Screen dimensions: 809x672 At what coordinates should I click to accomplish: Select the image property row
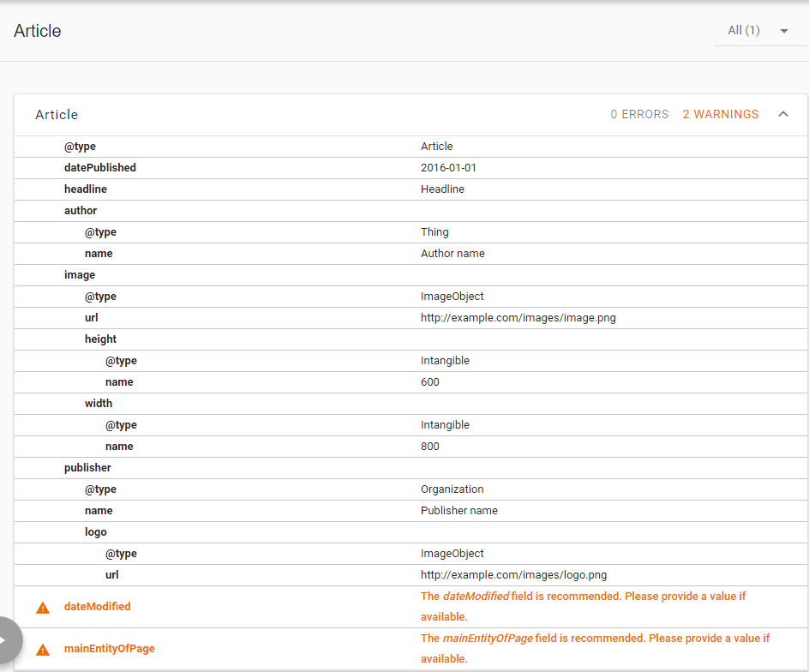(80, 275)
